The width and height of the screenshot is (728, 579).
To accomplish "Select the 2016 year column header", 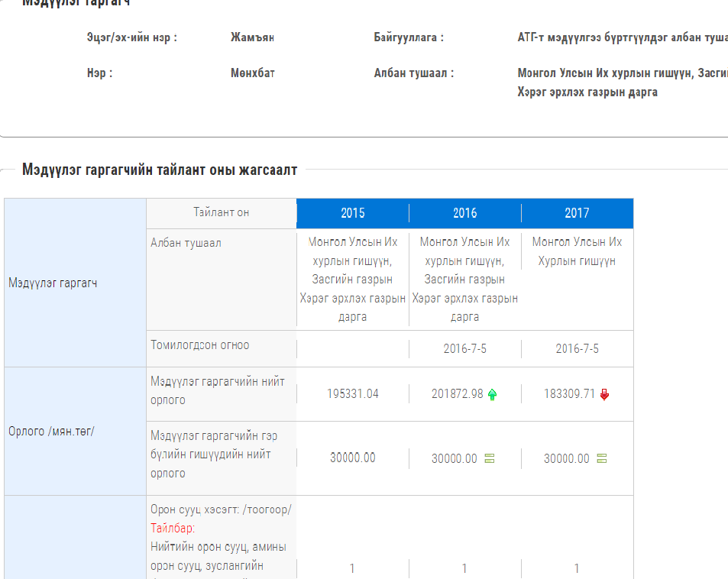I will click(464, 213).
